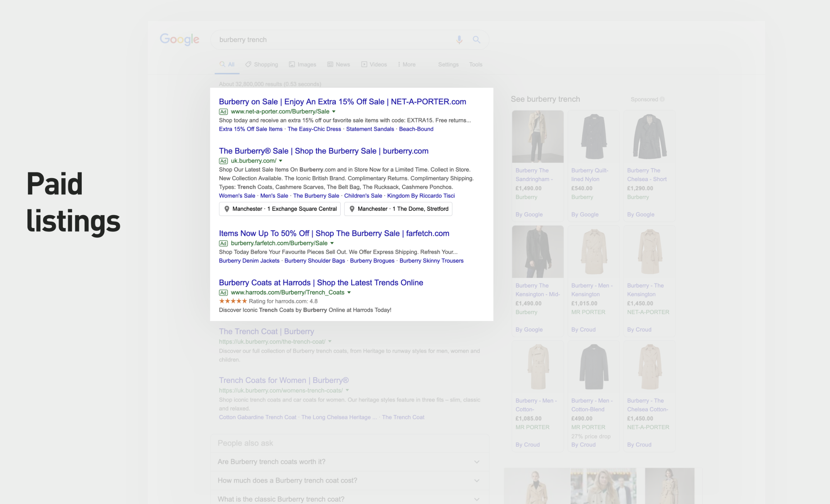Screen dimensions: 830x504
Task: Click the Ad badge beside uk.burberry.com
Action: click(223, 161)
